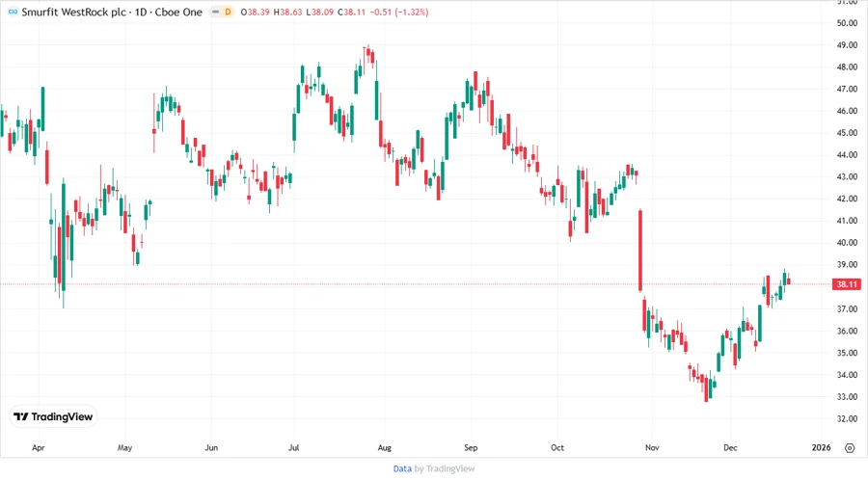Click the TradingView logo button
The height and width of the screenshot is (480, 868).
click(x=53, y=416)
